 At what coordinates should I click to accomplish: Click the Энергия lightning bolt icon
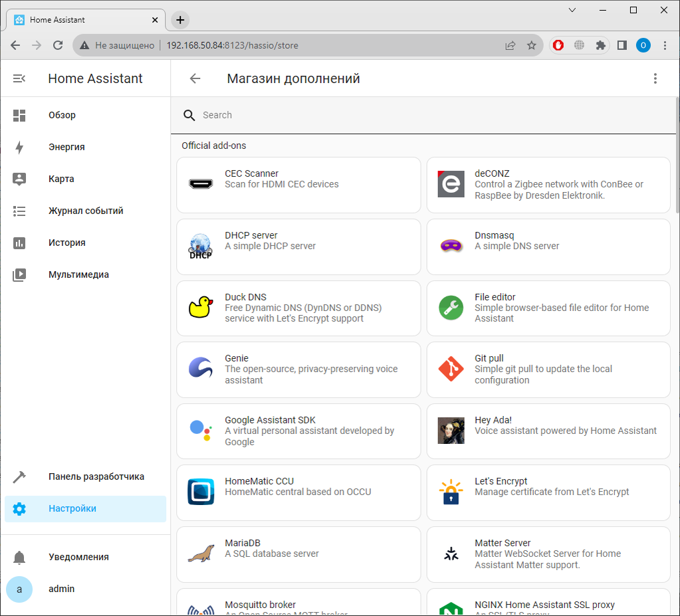[19, 148]
